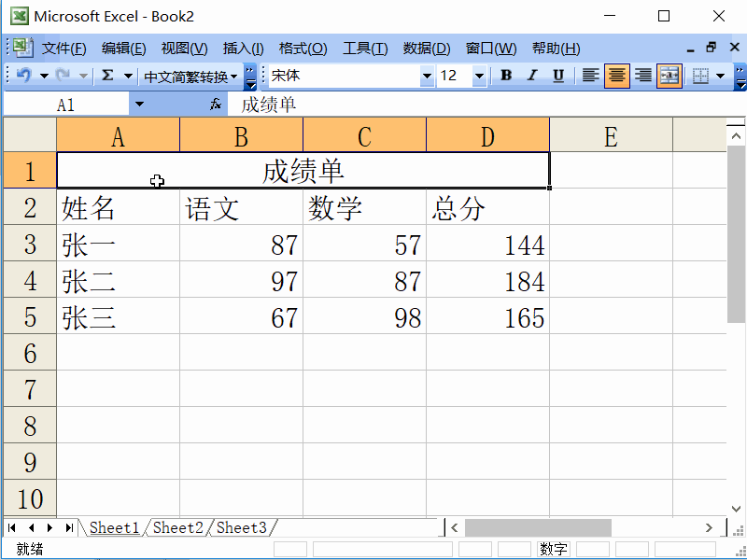This screenshot has height=560, width=747.
Task: Select row 2 header
Action: [x=30, y=206]
